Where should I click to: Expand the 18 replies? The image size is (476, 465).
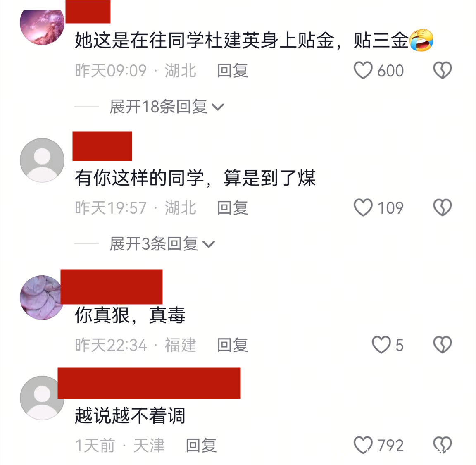(x=167, y=107)
